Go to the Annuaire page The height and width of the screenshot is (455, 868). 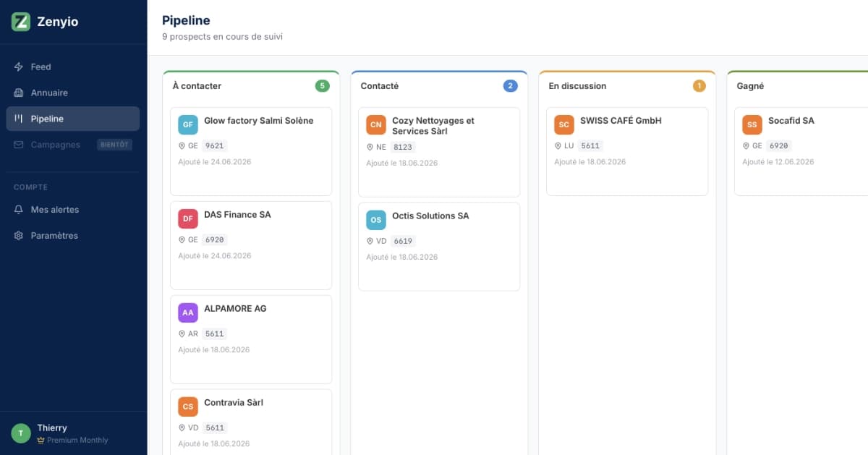tap(73, 93)
